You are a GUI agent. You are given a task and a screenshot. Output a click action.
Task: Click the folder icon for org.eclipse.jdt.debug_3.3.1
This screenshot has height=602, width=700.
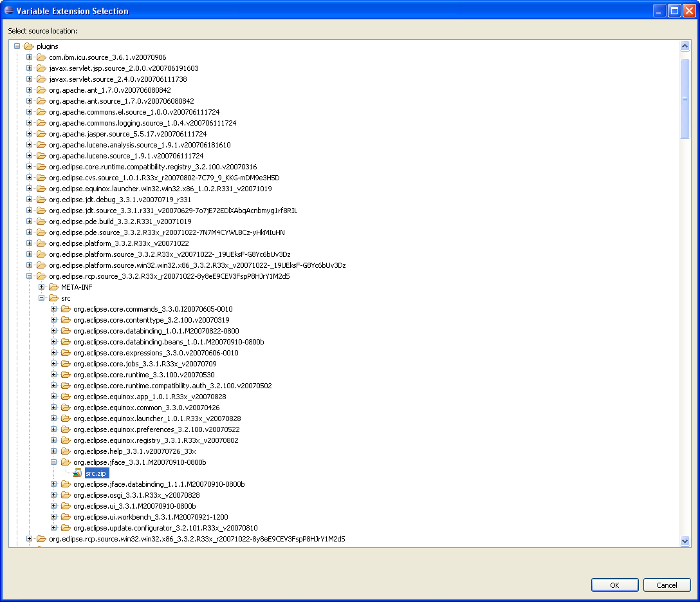pos(42,199)
